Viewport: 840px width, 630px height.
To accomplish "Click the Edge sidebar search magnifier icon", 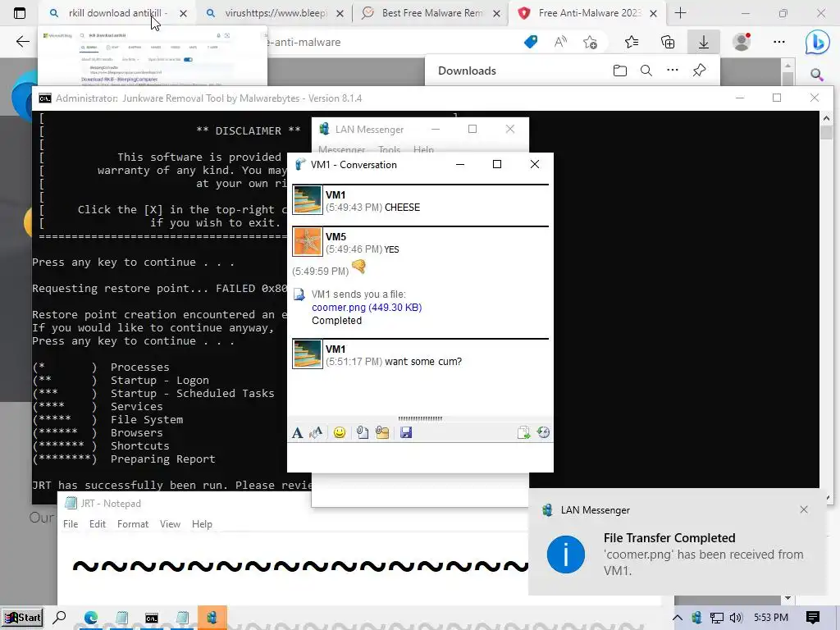I will 816,75.
